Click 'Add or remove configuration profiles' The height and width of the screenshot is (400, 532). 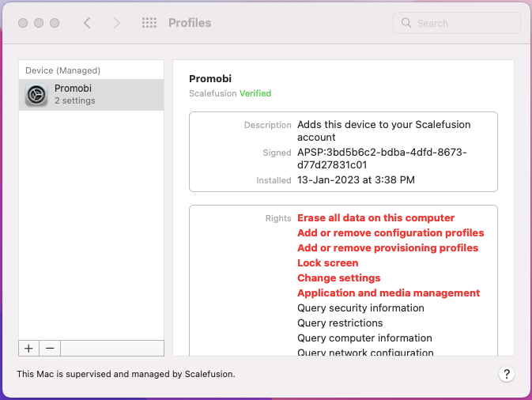tap(391, 232)
